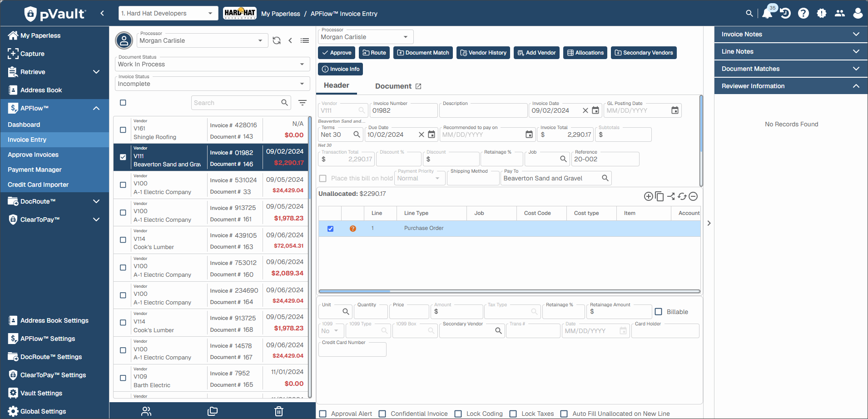Clear the Due Date value
868x419 pixels.
(x=422, y=135)
